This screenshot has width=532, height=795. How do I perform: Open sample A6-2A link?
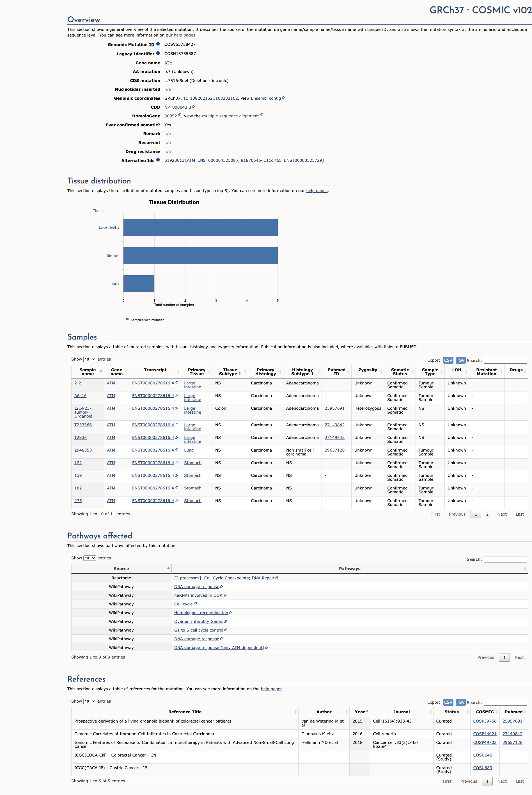[x=81, y=396]
